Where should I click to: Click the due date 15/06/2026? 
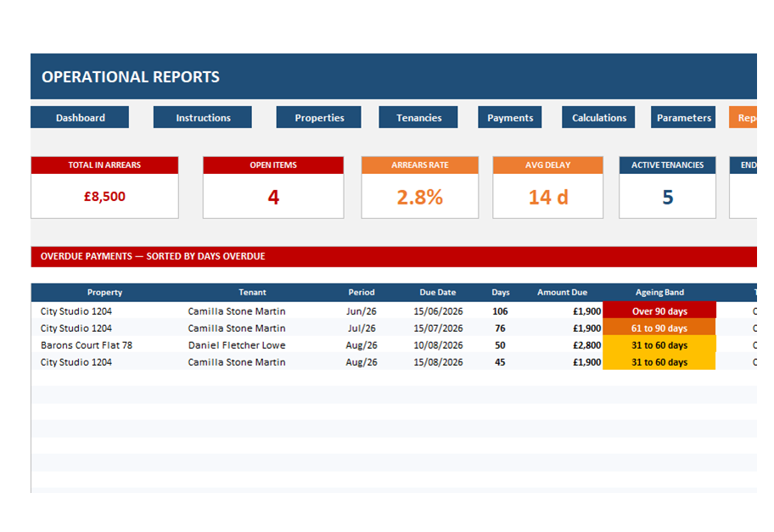[x=438, y=311]
